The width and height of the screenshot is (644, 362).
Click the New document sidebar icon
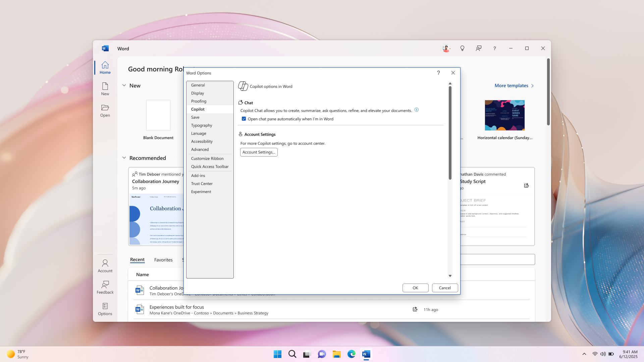(x=105, y=89)
